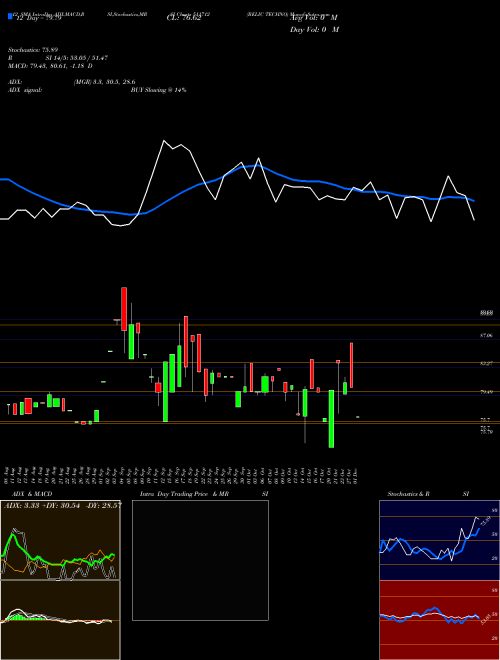Click the '(MGR) 3.3, 30.5, 28.6' ADX values

(104, 82)
